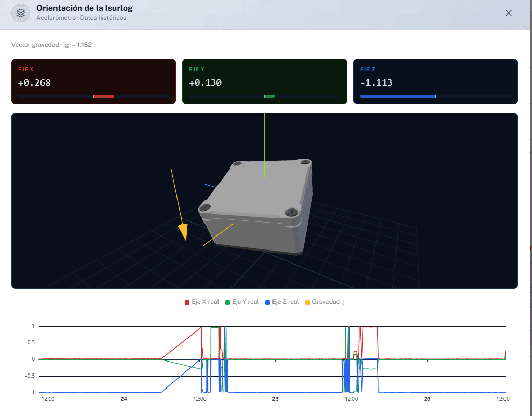Click the green Eje Y legend swatch
532x416 pixels.
228,302
